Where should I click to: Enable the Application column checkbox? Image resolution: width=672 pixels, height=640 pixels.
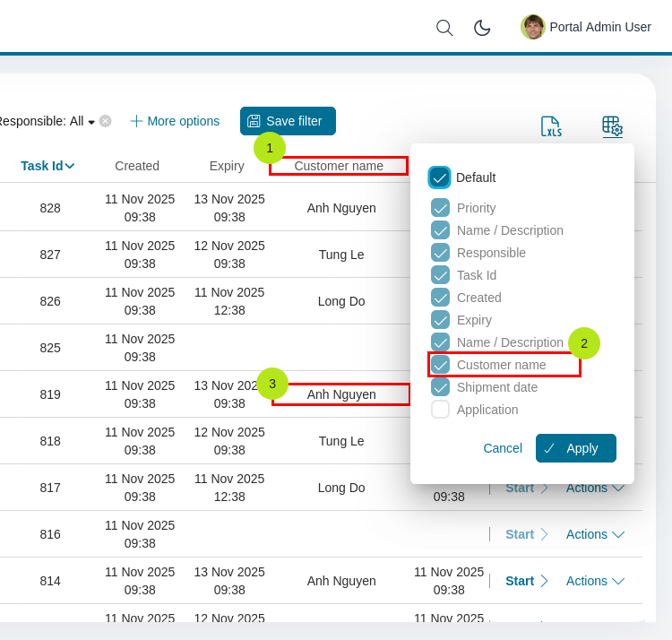coord(440,410)
